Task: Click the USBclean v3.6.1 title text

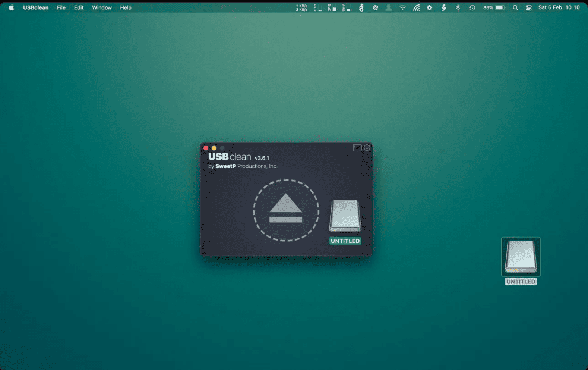Action: (238, 157)
